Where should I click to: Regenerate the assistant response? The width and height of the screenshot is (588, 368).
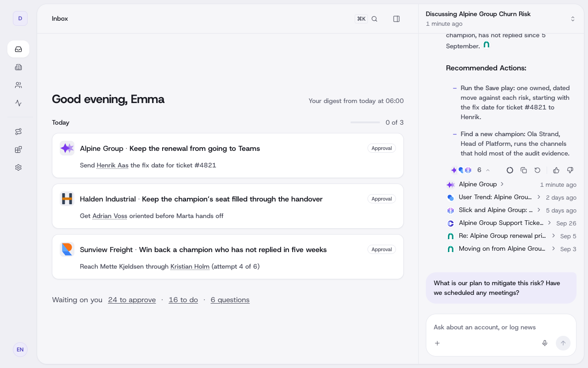pyautogui.click(x=537, y=170)
